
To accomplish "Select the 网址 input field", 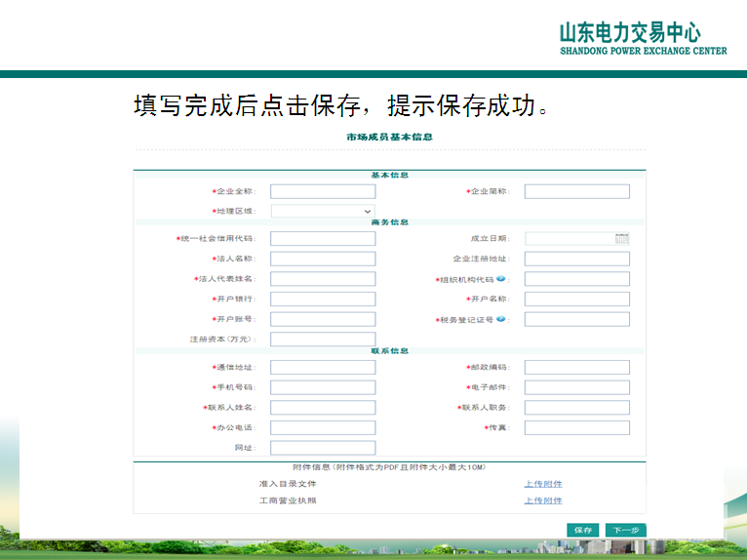I will point(323,448).
